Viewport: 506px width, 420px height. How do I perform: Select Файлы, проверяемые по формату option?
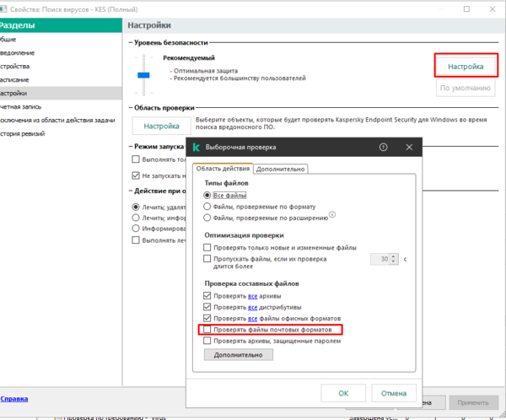pos(207,207)
